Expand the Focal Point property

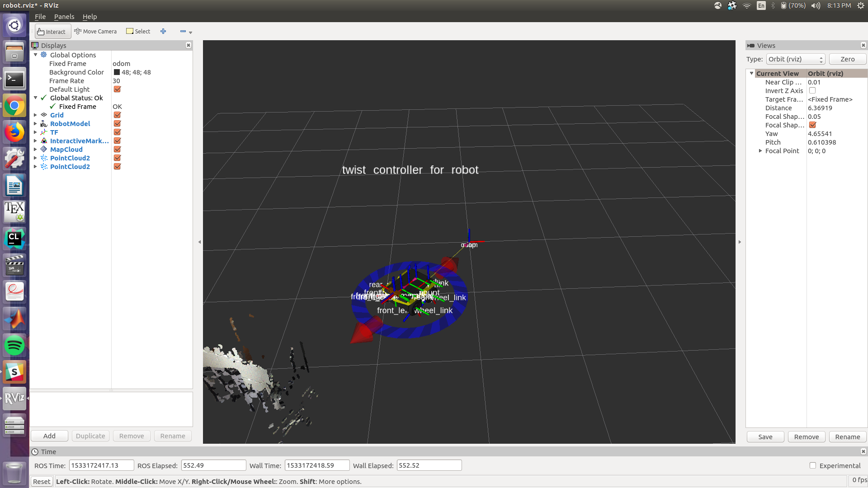(x=760, y=151)
